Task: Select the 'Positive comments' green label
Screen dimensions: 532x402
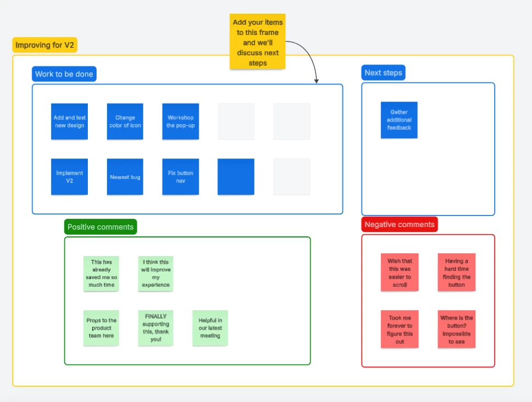Action: coord(100,227)
